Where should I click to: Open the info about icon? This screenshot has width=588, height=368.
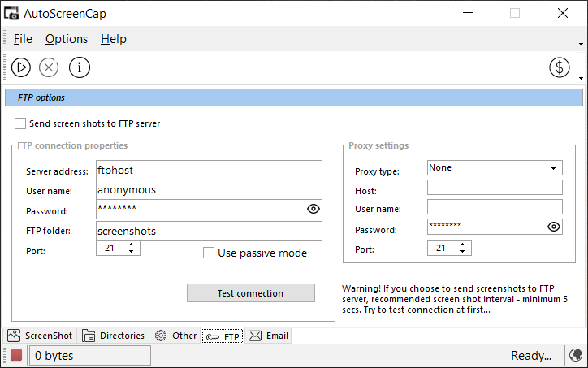tap(80, 67)
